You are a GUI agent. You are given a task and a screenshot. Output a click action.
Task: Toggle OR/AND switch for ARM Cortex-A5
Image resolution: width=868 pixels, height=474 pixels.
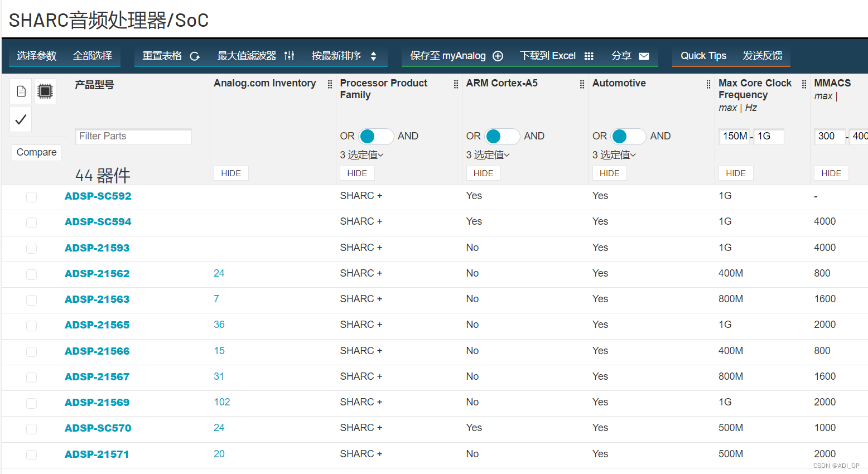click(x=502, y=136)
